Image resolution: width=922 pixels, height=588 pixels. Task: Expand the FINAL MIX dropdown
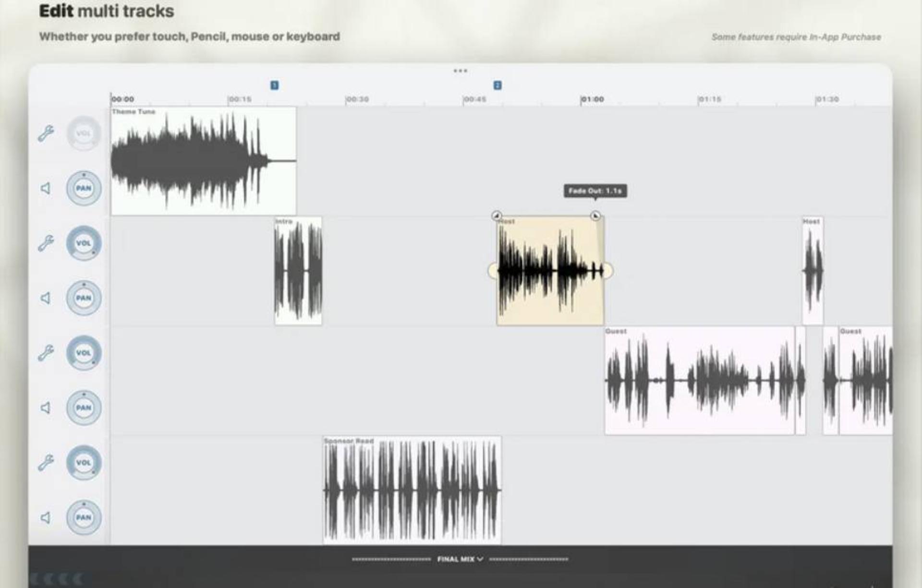tap(460, 559)
